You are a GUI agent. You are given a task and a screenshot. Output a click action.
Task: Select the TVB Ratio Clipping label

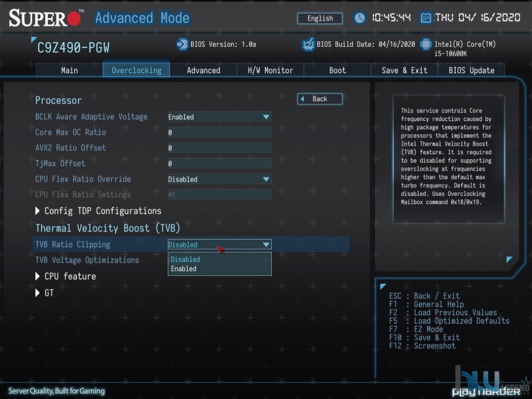(x=73, y=244)
